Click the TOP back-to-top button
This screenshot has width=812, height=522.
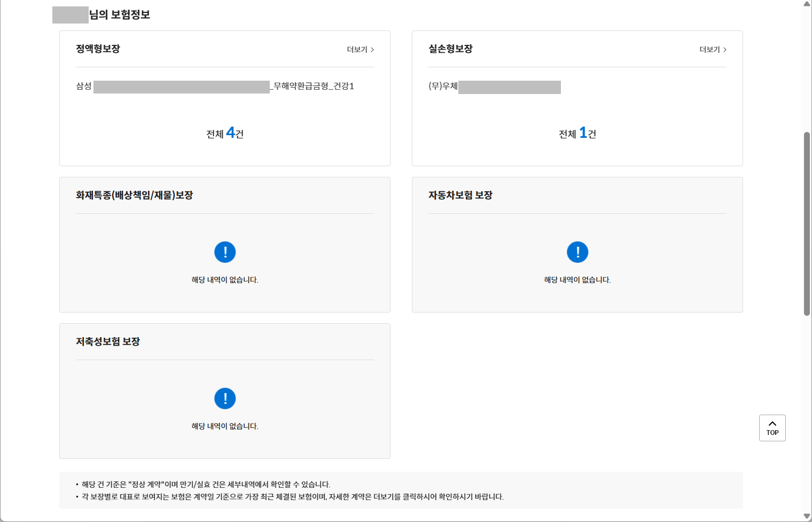[x=772, y=428]
